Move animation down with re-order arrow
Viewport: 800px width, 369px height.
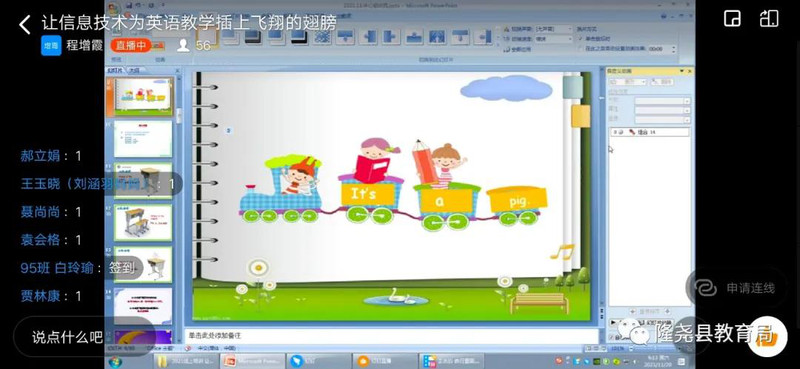click(668, 311)
